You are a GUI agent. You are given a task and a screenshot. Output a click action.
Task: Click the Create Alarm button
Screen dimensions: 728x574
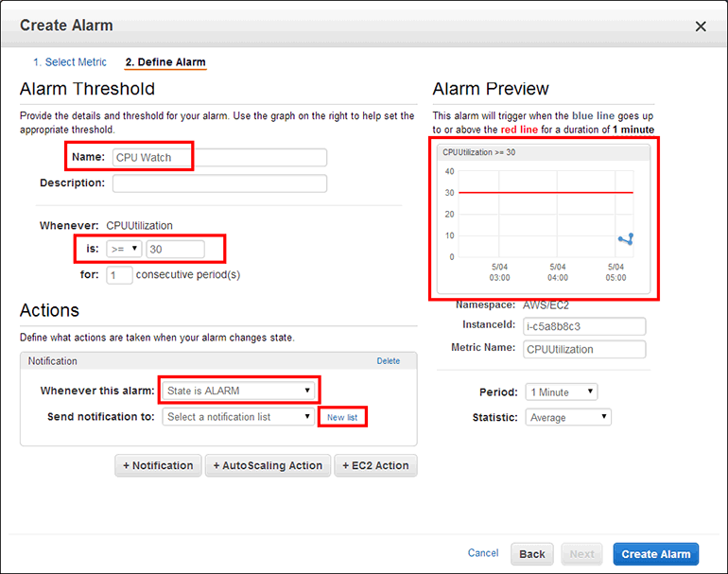655,554
